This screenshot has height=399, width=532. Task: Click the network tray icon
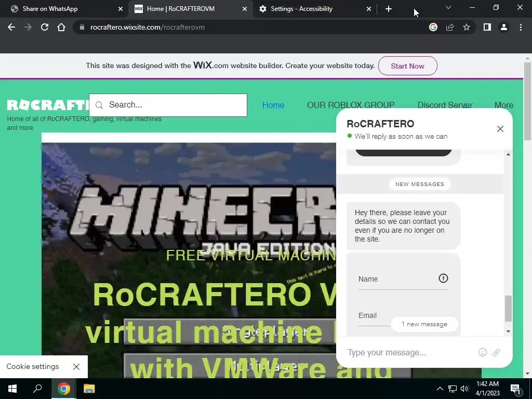(453, 389)
